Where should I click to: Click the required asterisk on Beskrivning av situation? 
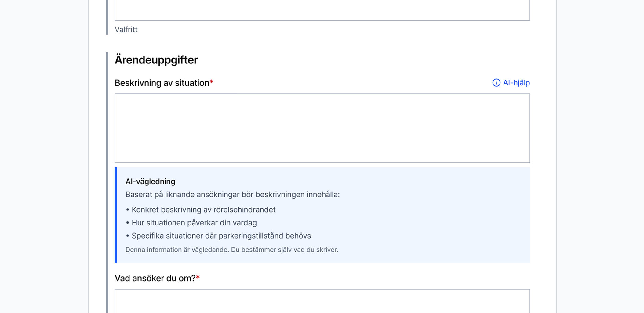click(212, 81)
